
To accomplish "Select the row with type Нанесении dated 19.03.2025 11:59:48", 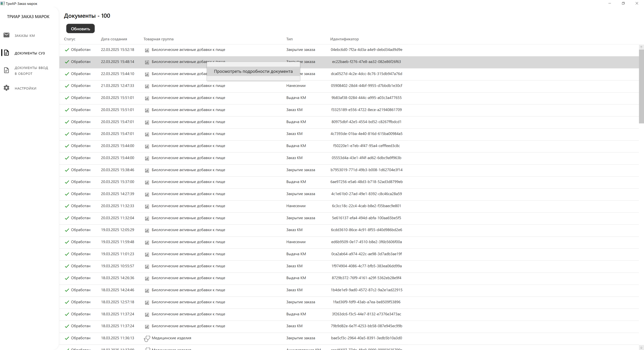I will [x=296, y=242].
